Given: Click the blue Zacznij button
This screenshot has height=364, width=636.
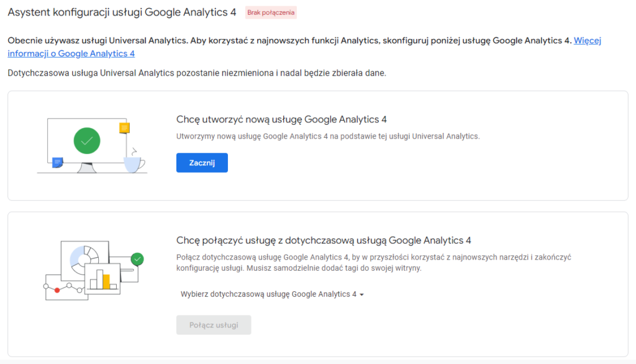Looking at the screenshot, I should click(x=202, y=163).
